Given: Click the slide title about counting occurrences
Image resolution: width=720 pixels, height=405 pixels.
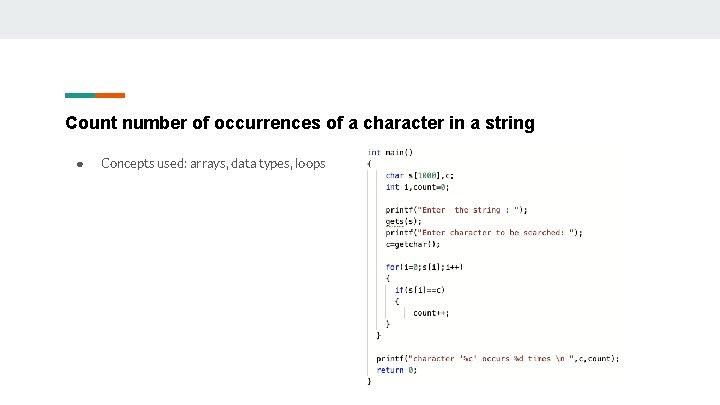Looking at the screenshot, I should pos(300,123).
